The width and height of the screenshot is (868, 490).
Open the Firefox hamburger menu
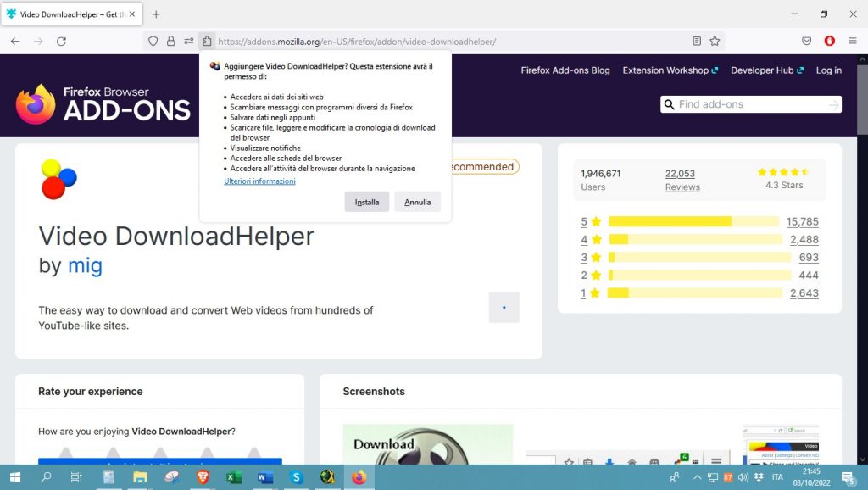coord(853,41)
